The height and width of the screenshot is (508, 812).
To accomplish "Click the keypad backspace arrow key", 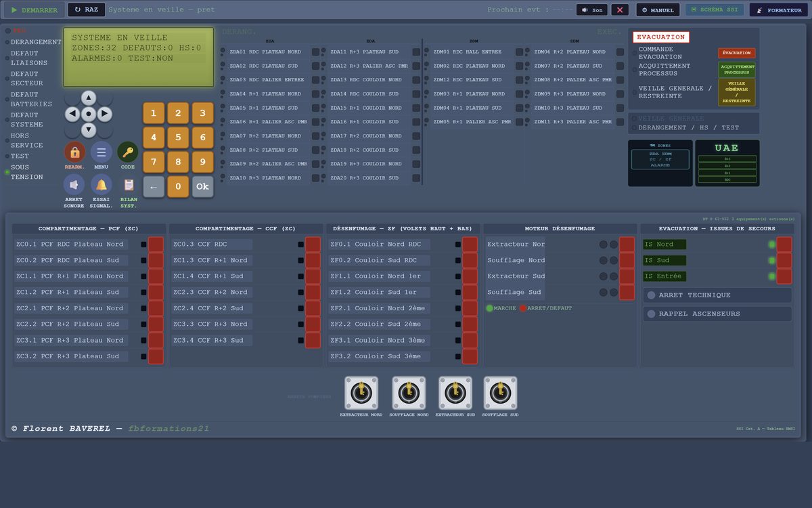I will [x=154, y=187].
